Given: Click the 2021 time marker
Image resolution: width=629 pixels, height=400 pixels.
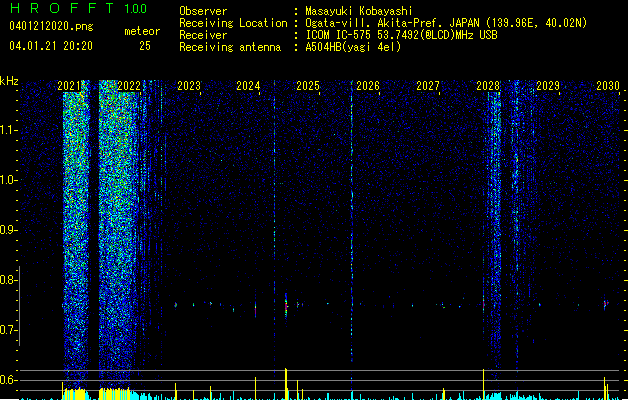Looking at the screenshot, I should (x=69, y=86).
